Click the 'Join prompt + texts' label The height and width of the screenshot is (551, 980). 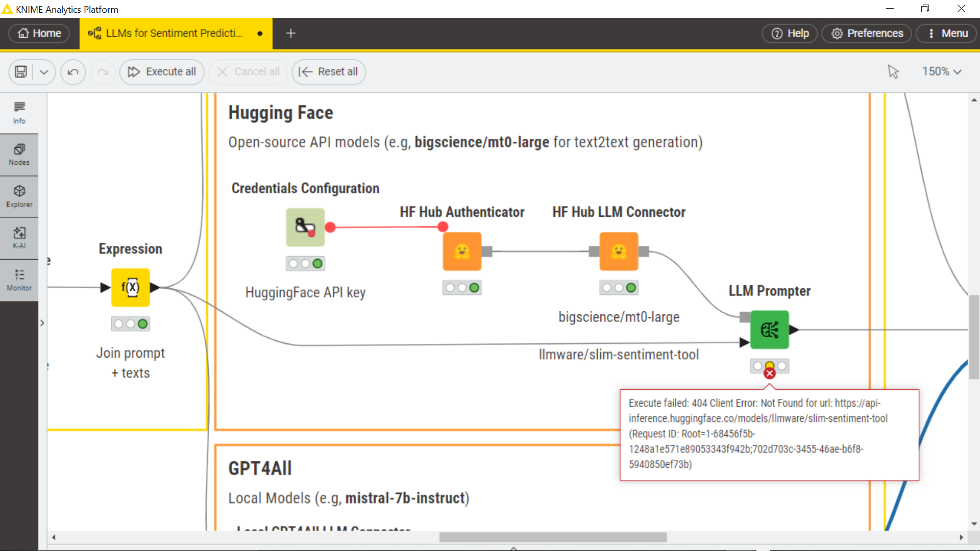point(131,363)
